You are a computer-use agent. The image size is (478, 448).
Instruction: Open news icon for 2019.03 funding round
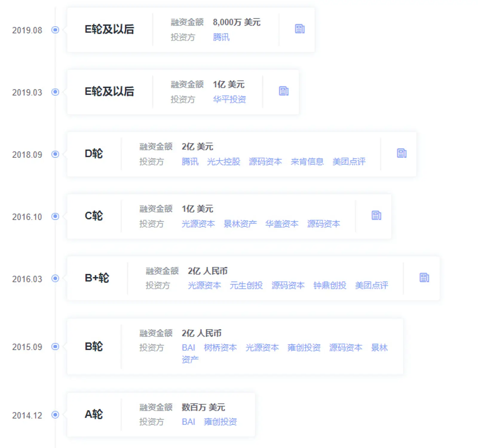(284, 91)
